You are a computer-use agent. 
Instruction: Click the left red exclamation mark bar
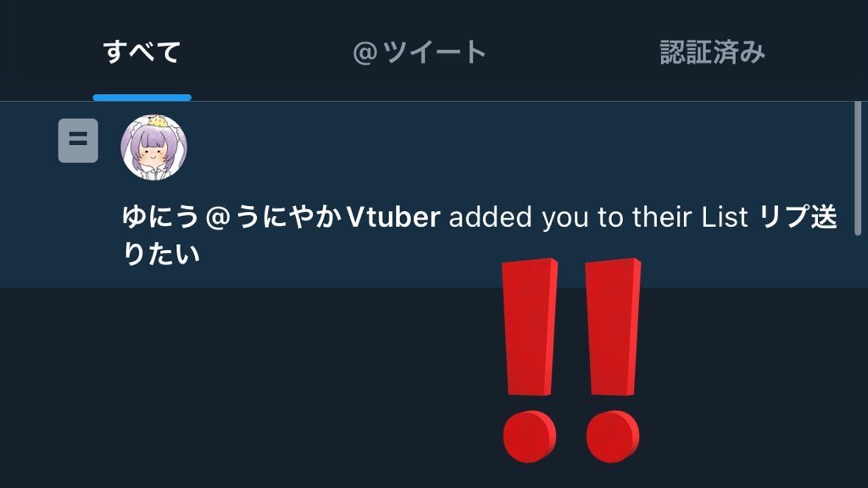pos(530,326)
